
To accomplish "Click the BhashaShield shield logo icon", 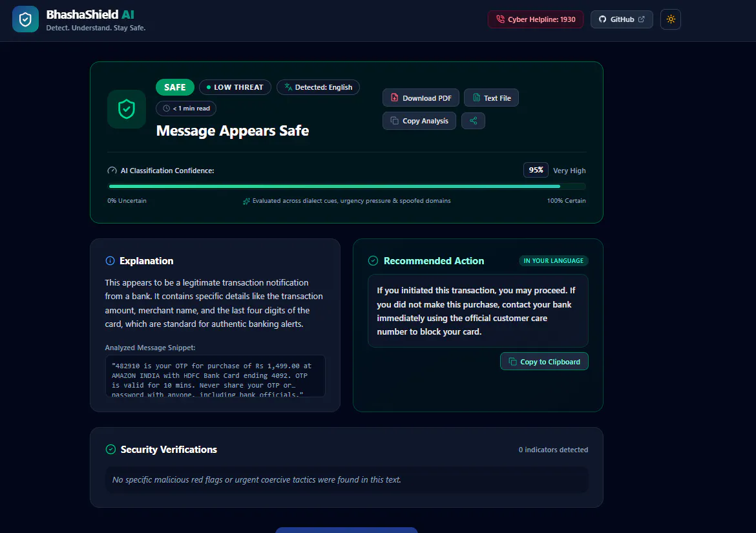I will (25, 19).
